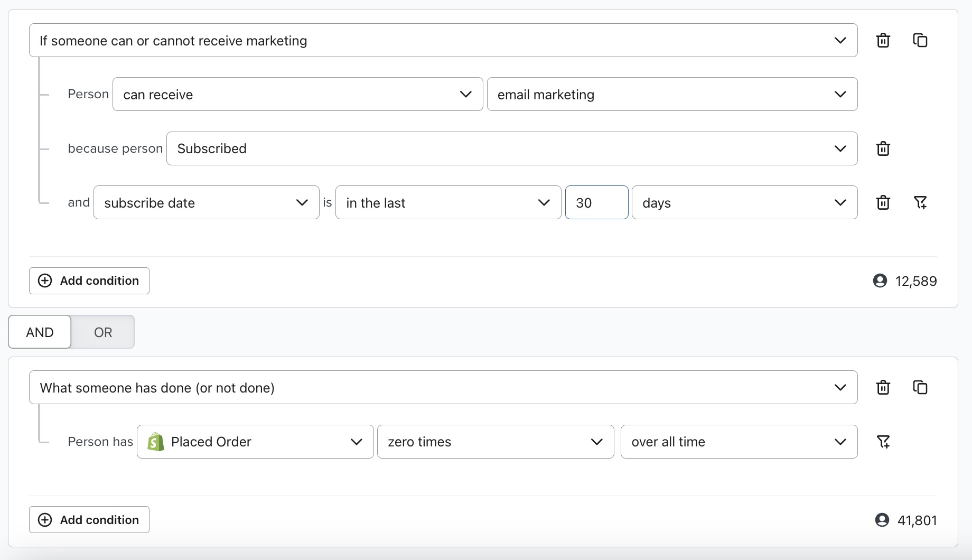The image size is (972, 560).
Task: Open the 'can receive' dropdown
Action: (297, 95)
